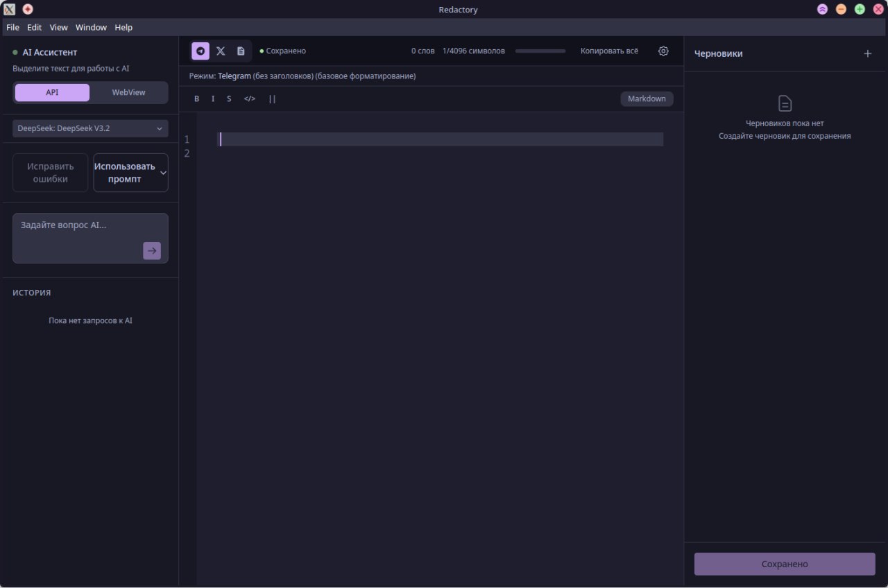Click the keep-above window button

[x=822, y=9]
